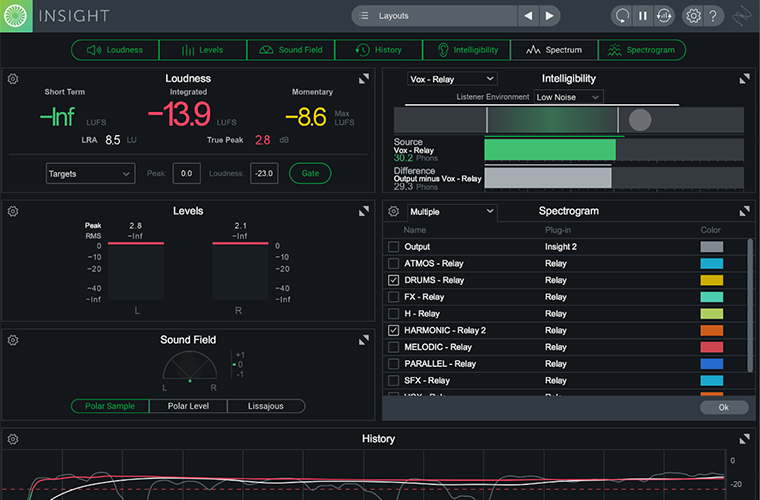Open the Vox - Relay source dropdown

coord(452,78)
